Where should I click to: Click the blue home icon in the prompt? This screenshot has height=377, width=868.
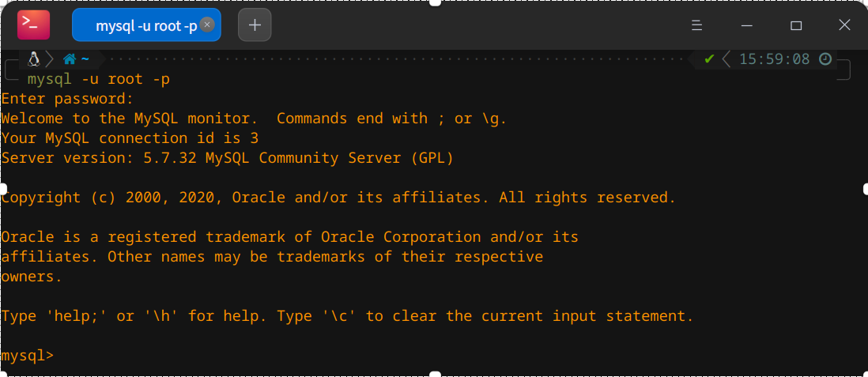(70, 58)
